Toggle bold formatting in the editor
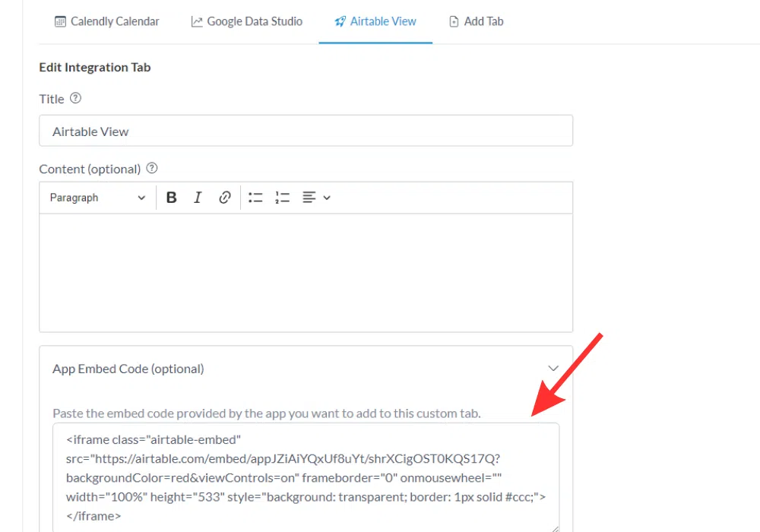This screenshot has width=760, height=532. (x=171, y=198)
